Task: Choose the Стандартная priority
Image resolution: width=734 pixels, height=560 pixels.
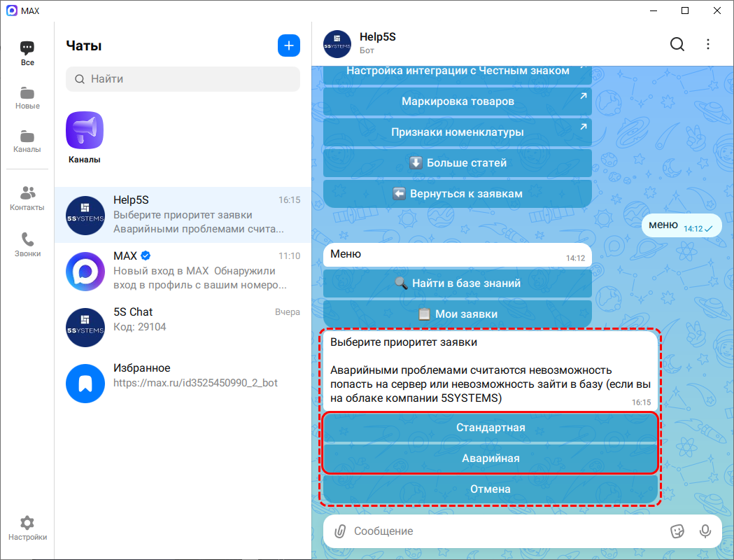Action: pyautogui.click(x=490, y=428)
